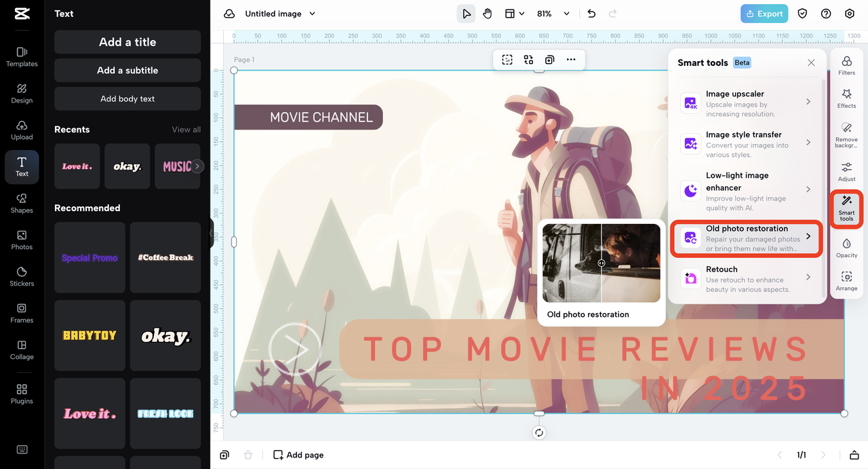The height and width of the screenshot is (469, 868).
Task: Click the Export button
Action: [x=765, y=14]
